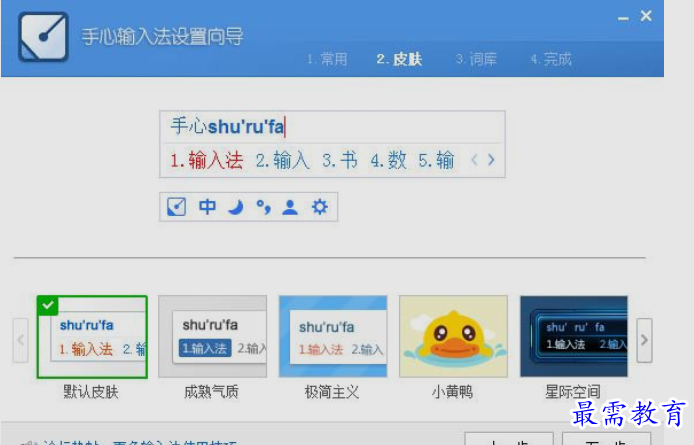
Task: Go to next candidate page arrow
Action: pyautogui.click(x=491, y=160)
